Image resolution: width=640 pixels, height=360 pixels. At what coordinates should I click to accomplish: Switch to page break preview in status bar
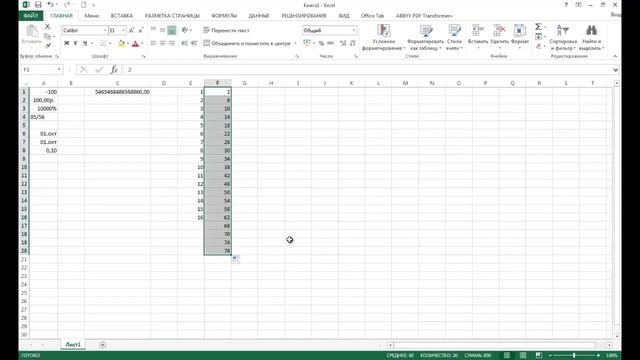click(x=539, y=356)
